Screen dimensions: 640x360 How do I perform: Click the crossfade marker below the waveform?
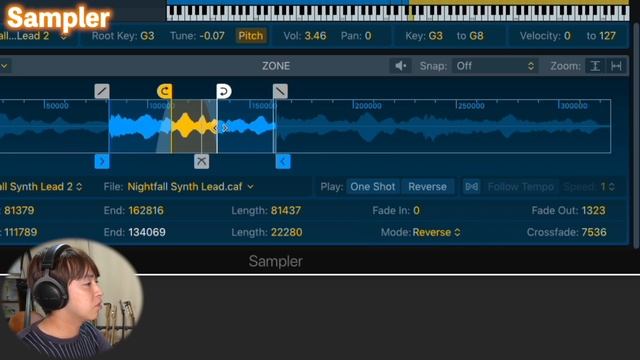click(x=202, y=161)
